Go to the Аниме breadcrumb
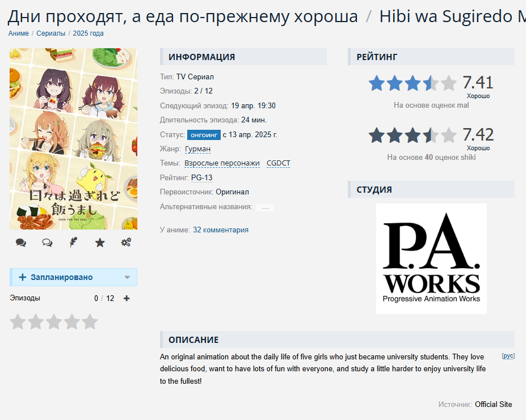 pyautogui.click(x=19, y=33)
